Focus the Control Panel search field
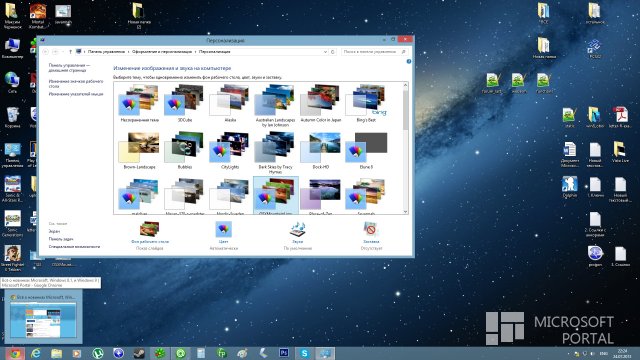The image size is (640, 360). 374,52
